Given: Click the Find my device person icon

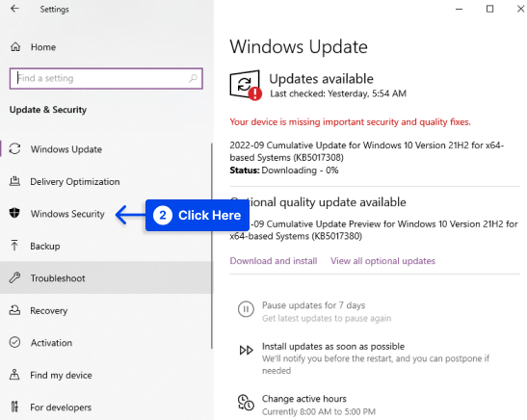Looking at the screenshot, I should tap(14, 375).
